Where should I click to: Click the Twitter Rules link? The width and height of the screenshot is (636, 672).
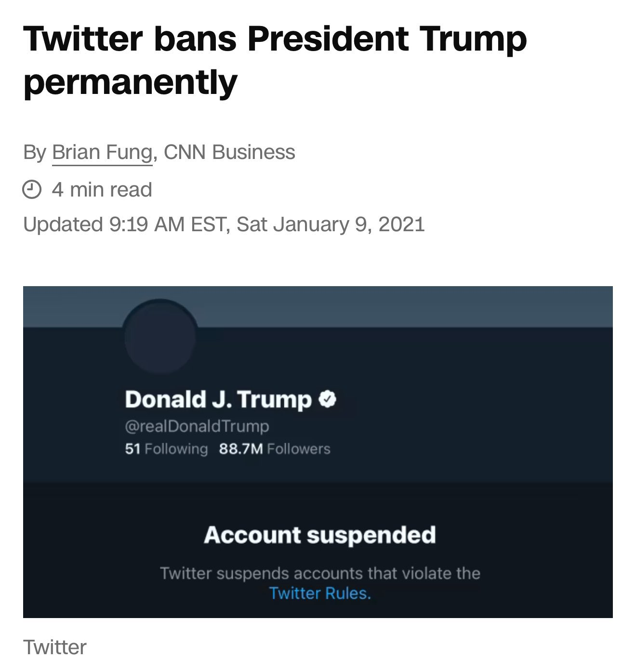point(320,593)
